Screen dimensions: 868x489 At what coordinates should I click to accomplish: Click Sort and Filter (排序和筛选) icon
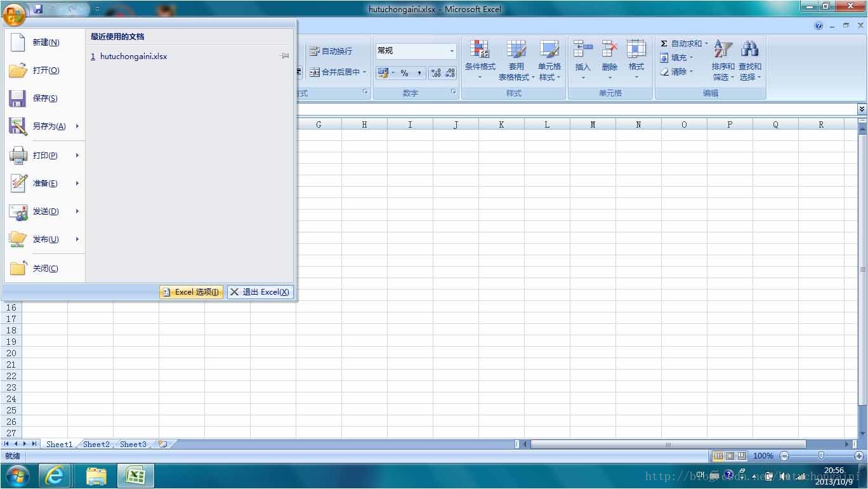click(723, 49)
